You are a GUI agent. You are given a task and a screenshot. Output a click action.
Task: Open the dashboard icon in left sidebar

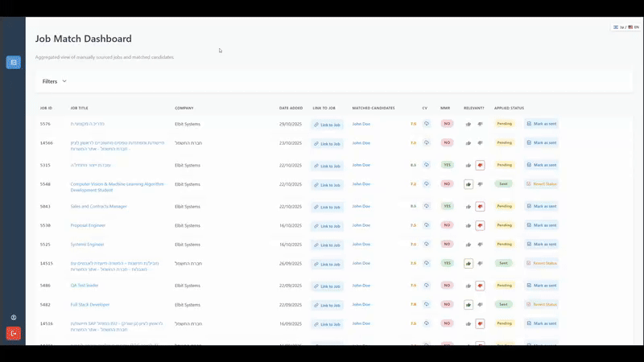13,62
